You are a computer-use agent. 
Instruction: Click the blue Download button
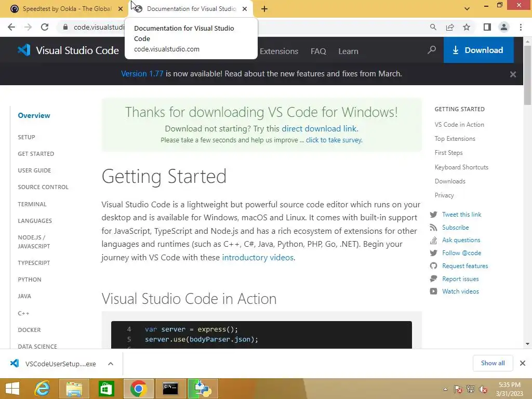pyautogui.click(x=478, y=50)
